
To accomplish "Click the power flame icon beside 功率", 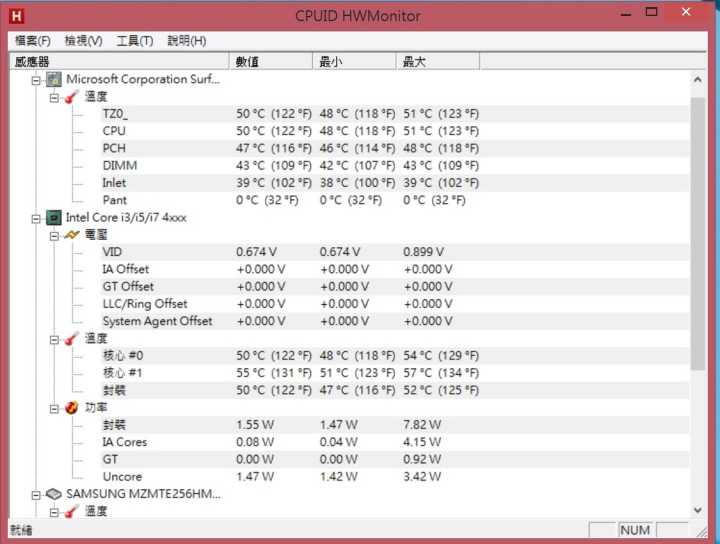I will 72,408.
